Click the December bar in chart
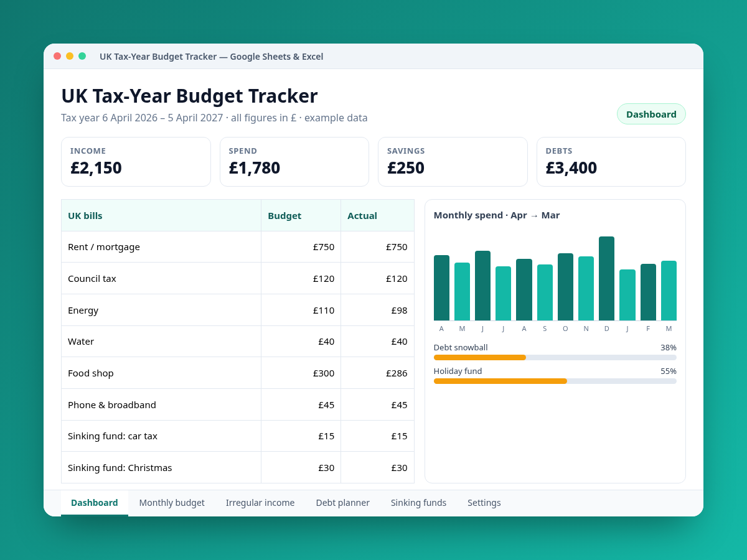The image size is (747, 560). pos(606,279)
